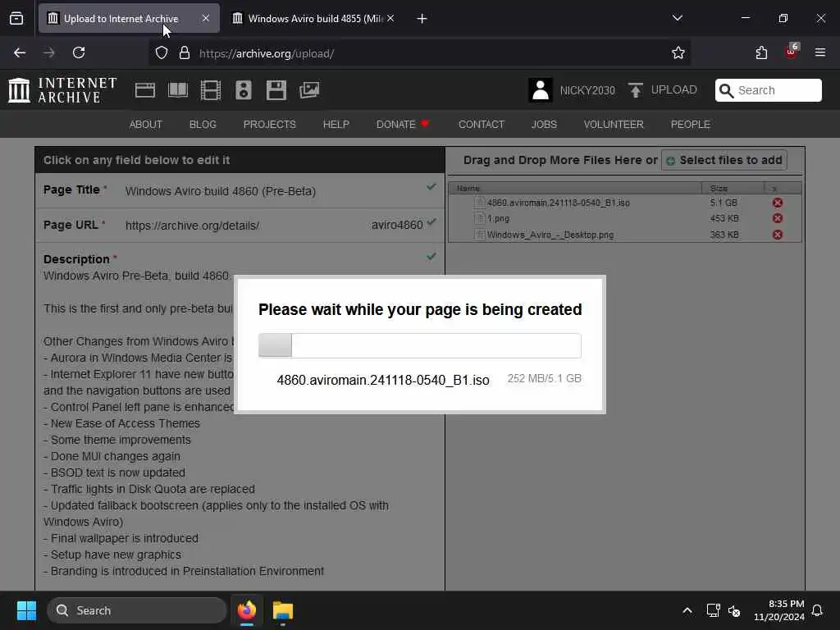The height and width of the screenshot is (630, 840).
Task: Select the 1.png file row
Action: point(624,218)
